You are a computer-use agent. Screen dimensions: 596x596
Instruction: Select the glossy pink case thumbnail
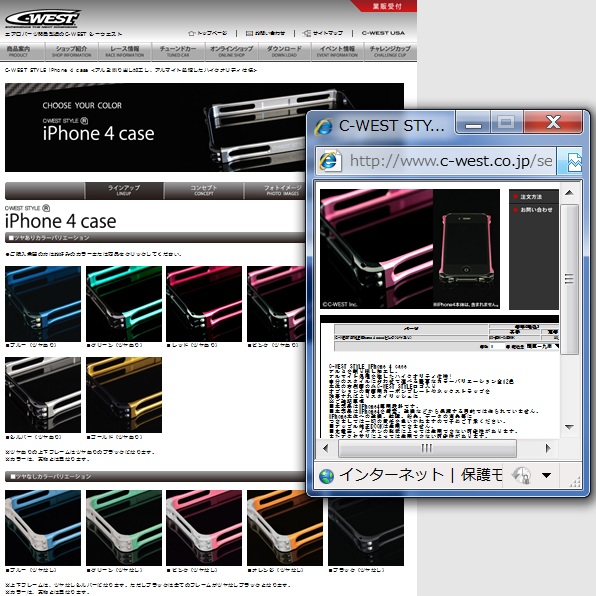[x=276, y=304]
